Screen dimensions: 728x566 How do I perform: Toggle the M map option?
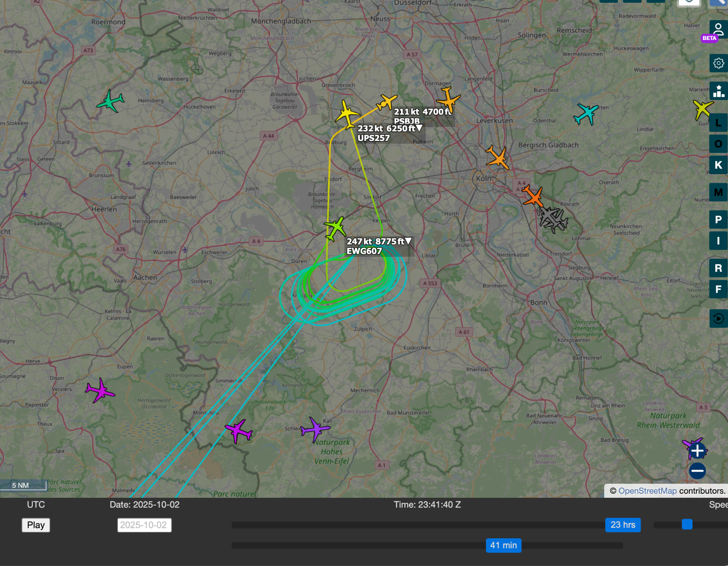(x=718, y=192)
